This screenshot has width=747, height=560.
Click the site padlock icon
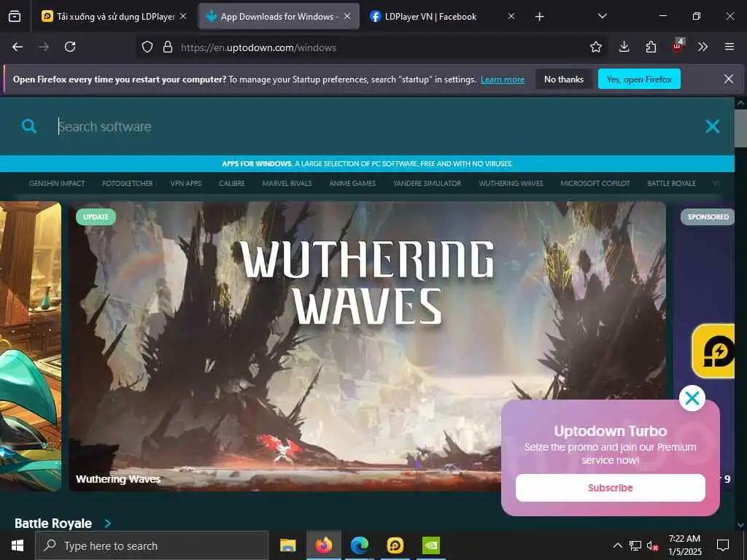click(x=168, y=47)
